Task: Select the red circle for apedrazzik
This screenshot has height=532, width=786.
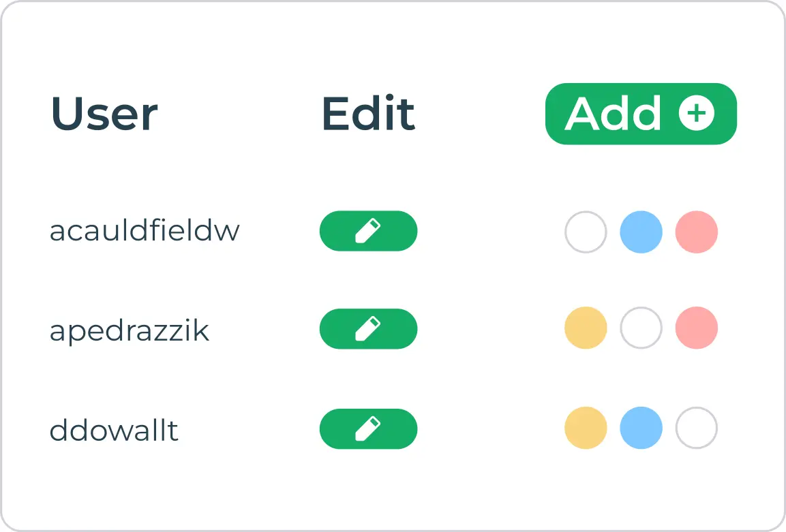Action: 696,328
